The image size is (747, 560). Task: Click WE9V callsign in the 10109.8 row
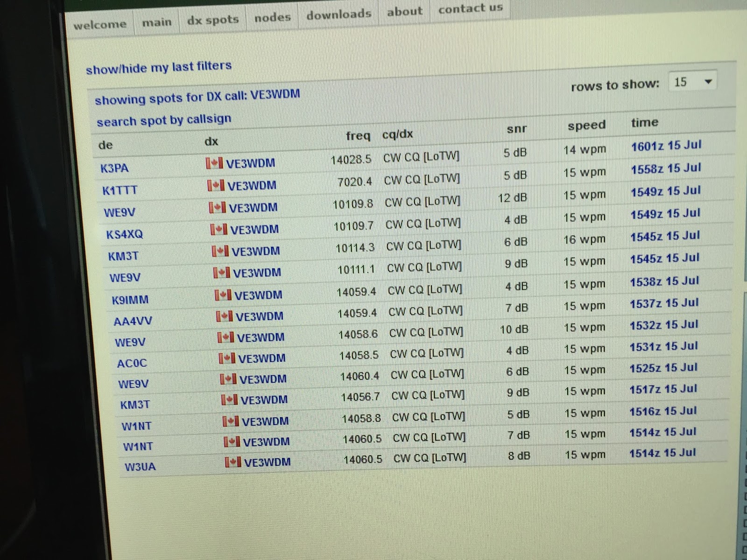[120, 212]
